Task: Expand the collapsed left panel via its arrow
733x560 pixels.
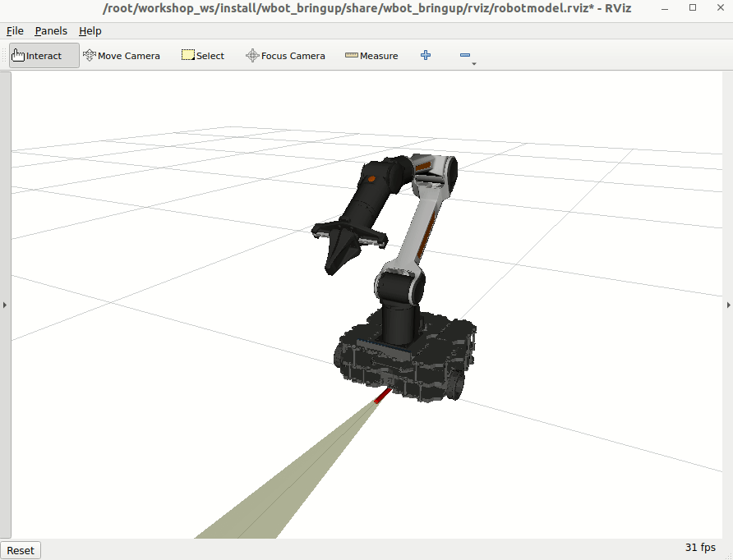Action: 4,305
